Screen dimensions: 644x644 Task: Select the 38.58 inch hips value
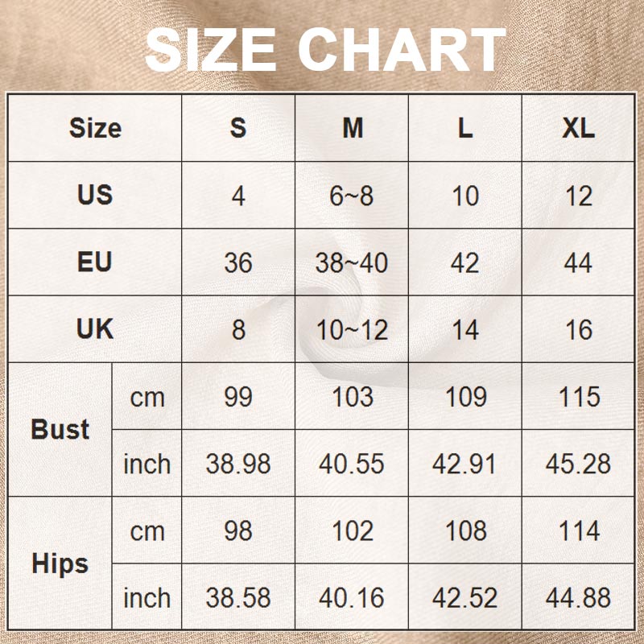point(238,598)
